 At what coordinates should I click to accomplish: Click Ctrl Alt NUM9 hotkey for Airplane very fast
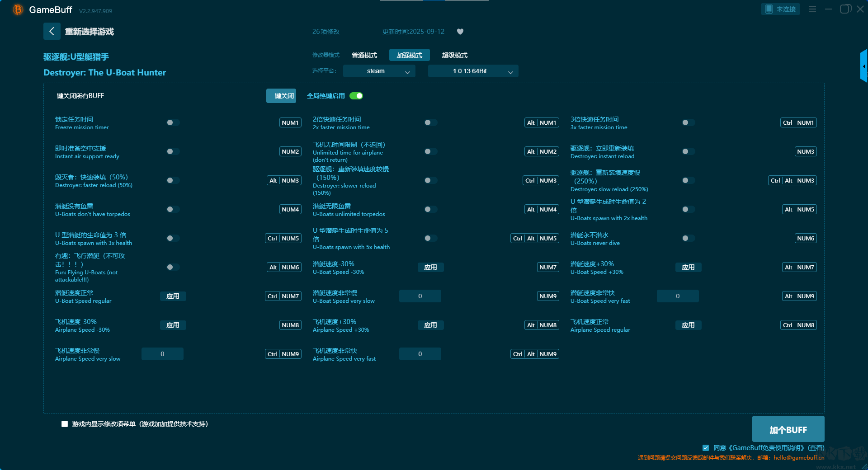point(535,354)
